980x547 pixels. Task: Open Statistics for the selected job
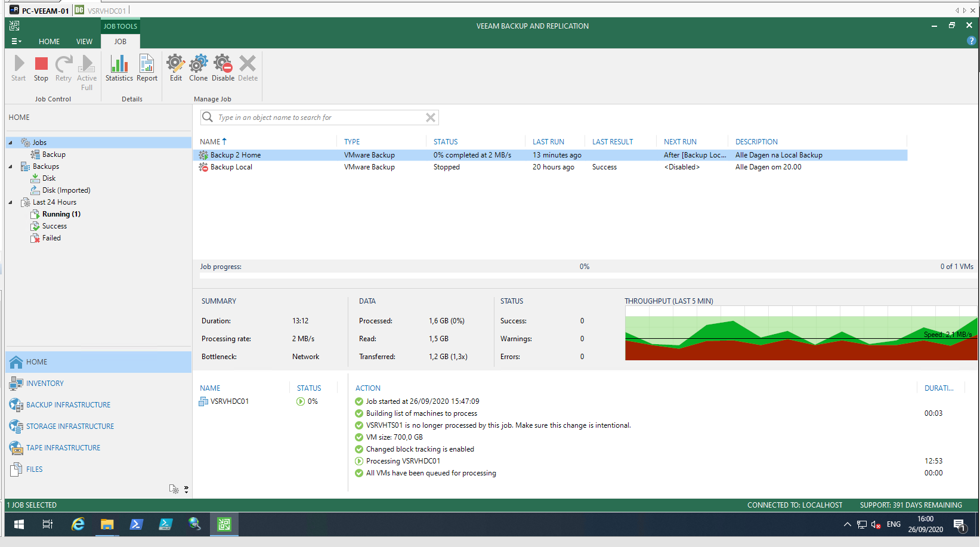119,67
